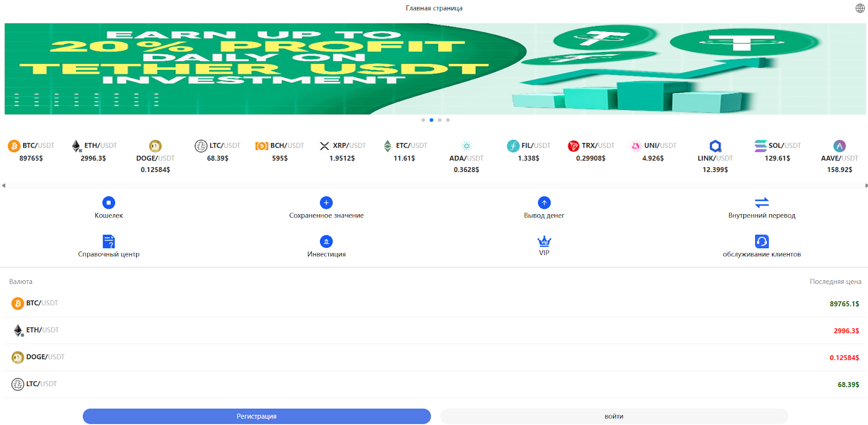The height and width of the screenshot is (425, 868).
Task: Select the first banner carousel dot
Action: pyautogui.click(x=423, y=120)
